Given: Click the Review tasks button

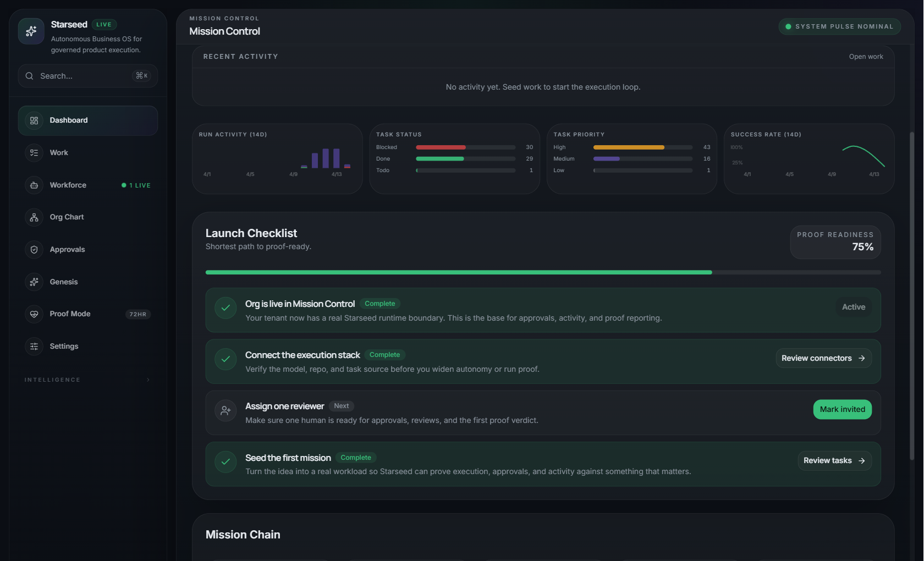Looking at the screenshot, I should coord(834,460).
